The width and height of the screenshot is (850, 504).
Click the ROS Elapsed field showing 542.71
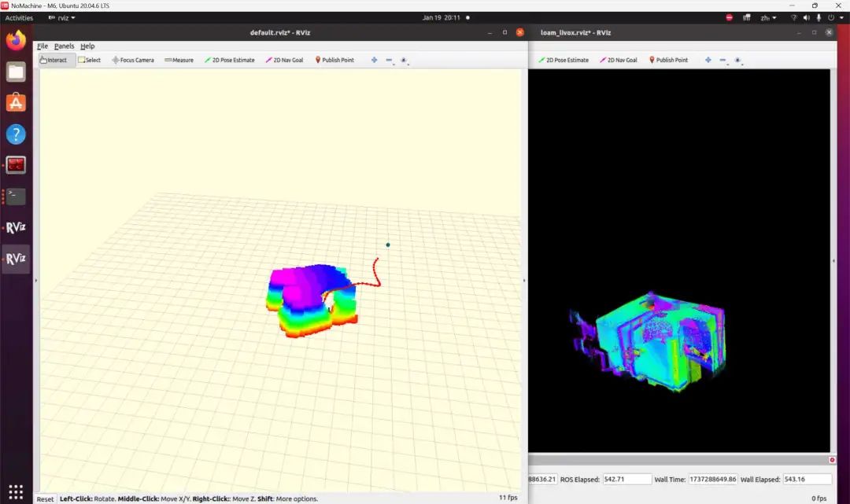pyautogui.click(x=626, y=479)
